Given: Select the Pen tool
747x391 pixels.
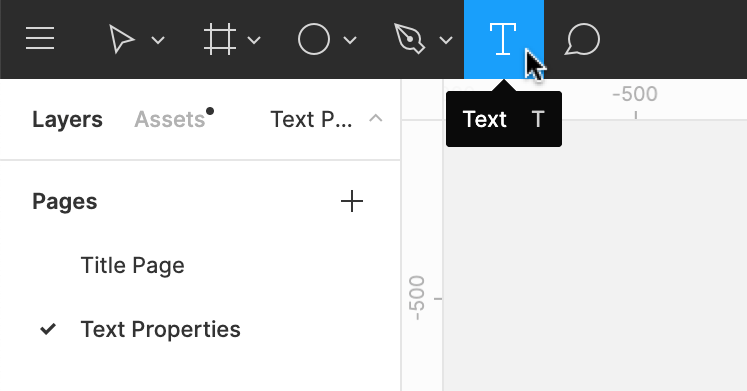Looking at the screenshot, I should click(409, 40).
